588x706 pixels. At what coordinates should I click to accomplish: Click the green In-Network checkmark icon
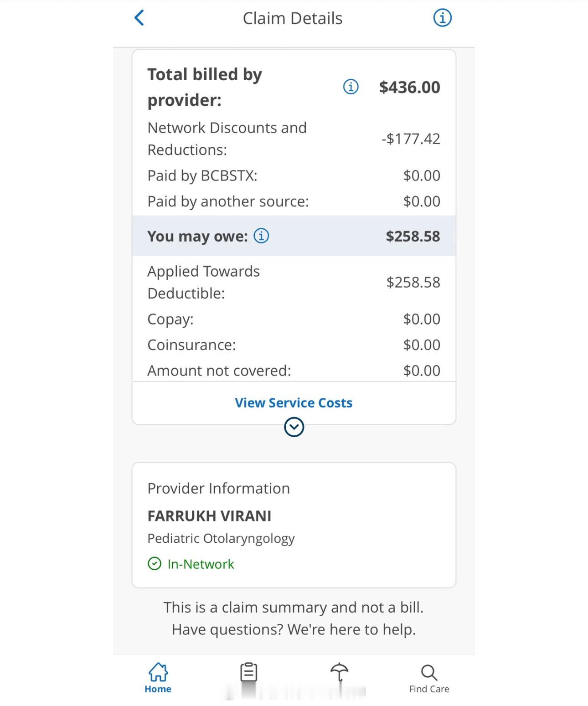155,564
